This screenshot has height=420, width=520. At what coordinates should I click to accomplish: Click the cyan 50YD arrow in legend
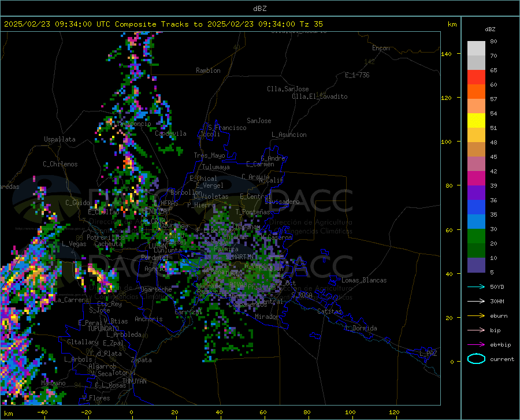(x=476, y=287)
